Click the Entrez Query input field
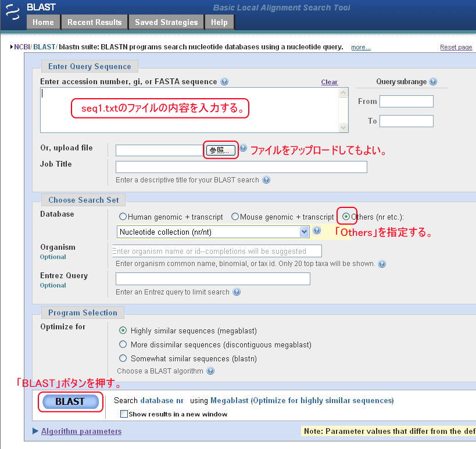The image size is (476, 449). (213, 279)
